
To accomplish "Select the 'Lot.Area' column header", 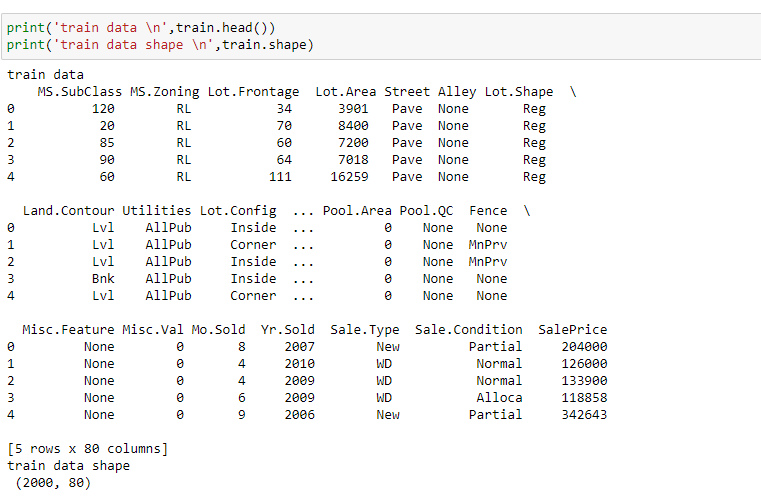I will point(346,92).
